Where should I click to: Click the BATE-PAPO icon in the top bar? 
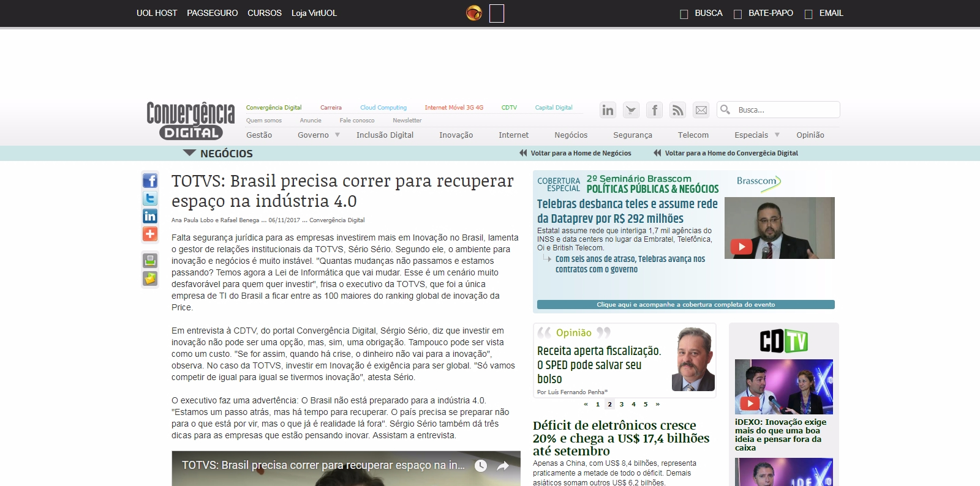click(737, 14)
